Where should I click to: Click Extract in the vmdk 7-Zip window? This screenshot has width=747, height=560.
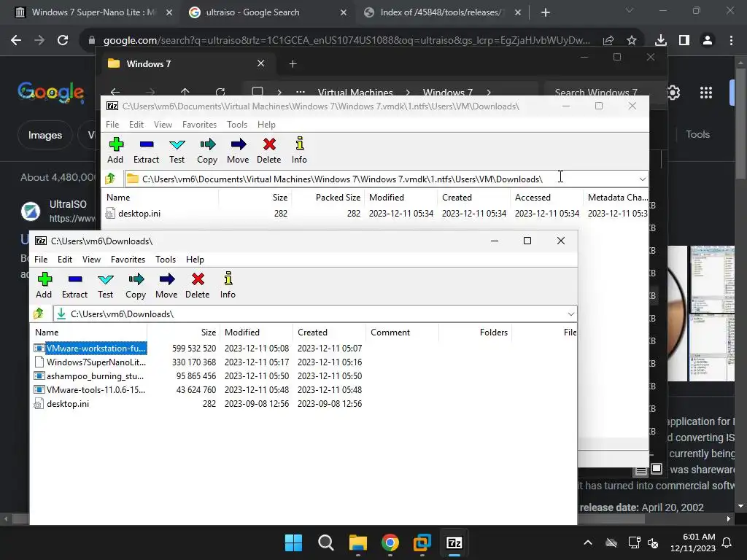click(x=146, y=150)
